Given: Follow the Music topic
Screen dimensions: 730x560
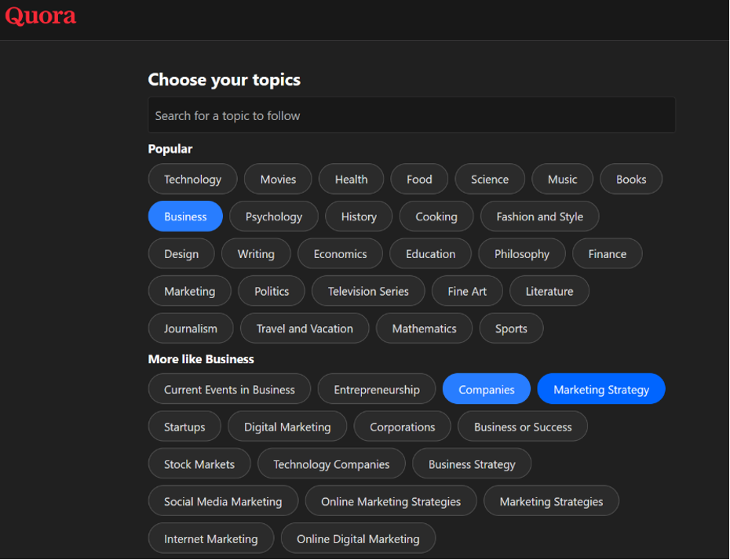Looking at the screenshot, I should pos(562,179).
